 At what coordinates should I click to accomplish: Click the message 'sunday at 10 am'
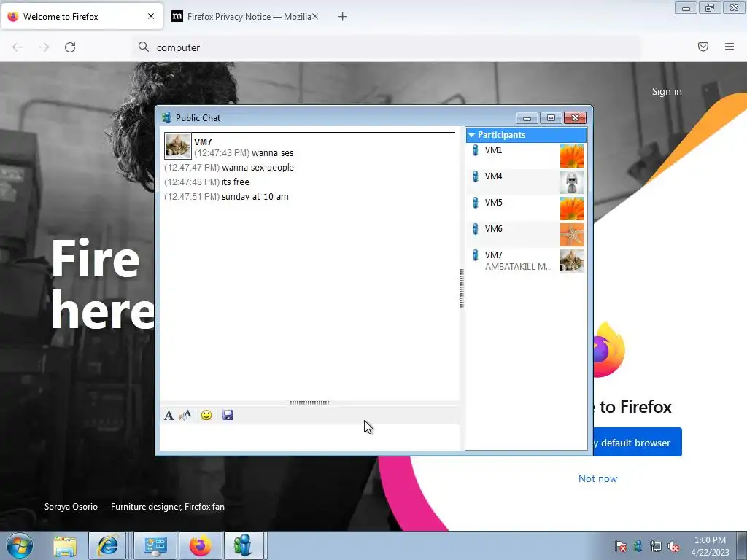tap(255, 197)
